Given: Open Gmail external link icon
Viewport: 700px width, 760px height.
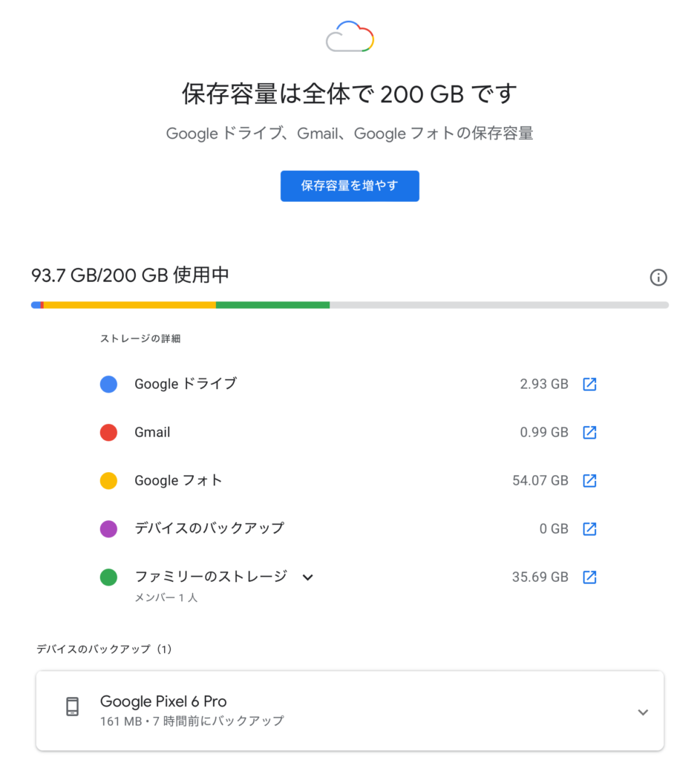Looking at the screenshot, I should point(589,433).
